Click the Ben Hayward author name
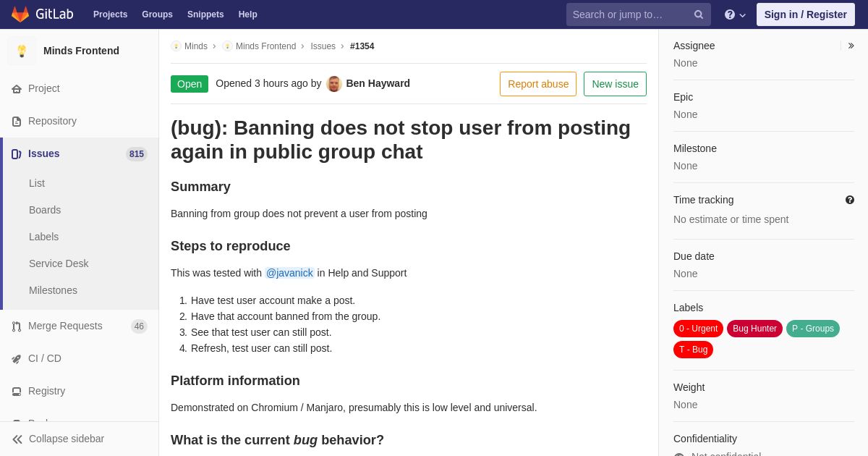 378,83
